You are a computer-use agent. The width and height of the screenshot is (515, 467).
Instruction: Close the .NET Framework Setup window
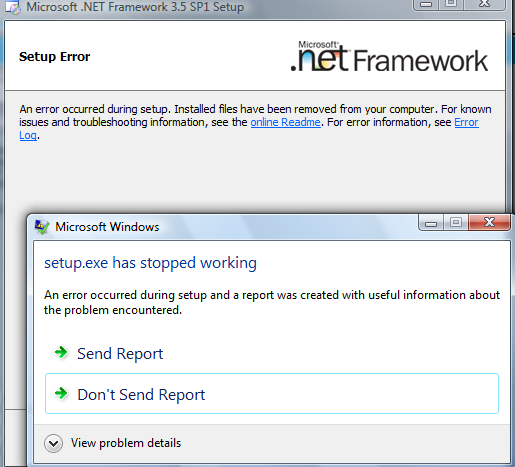tap(484, 4)
